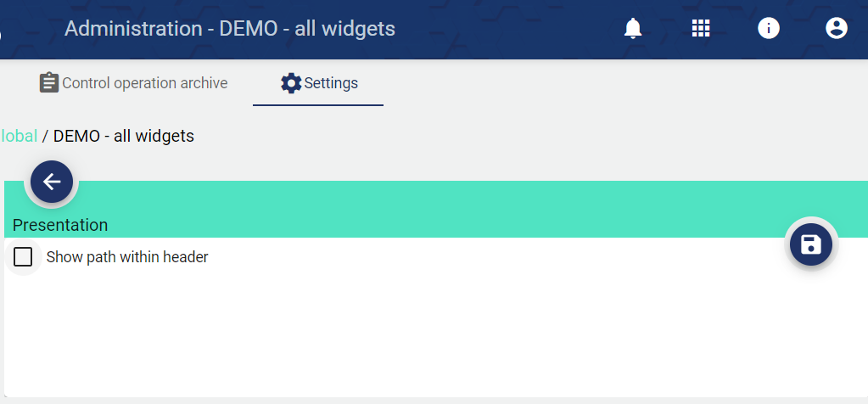Image resolution: width=868 pixels, height=404 pixels.
Task: Click the clipboard icon for the archive tab
Action: (49, 83)
